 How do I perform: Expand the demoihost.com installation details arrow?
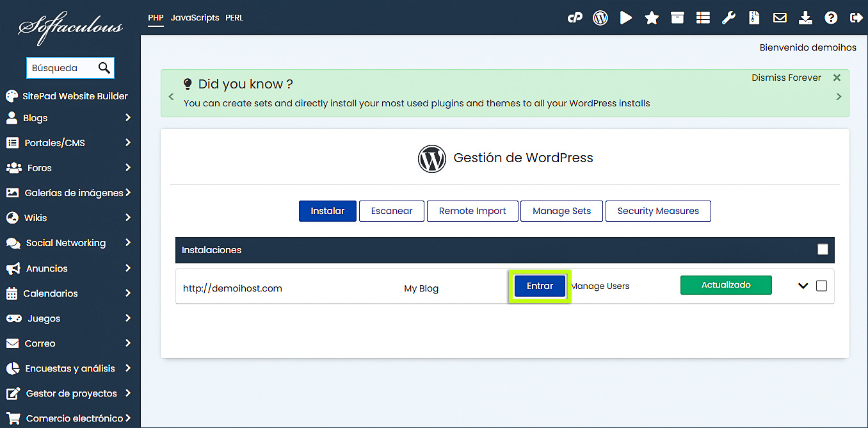click(x=803, y=286)
